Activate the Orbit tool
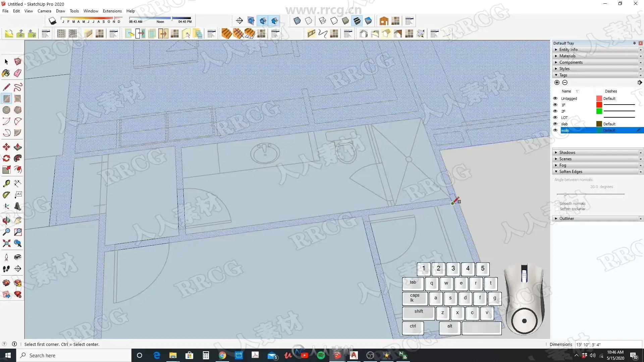This screenshot has width=644, height=362. pos(6,220)
